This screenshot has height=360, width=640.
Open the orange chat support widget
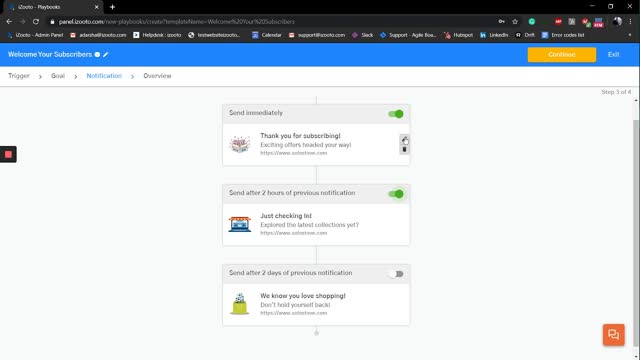click(x=613, y=335)
